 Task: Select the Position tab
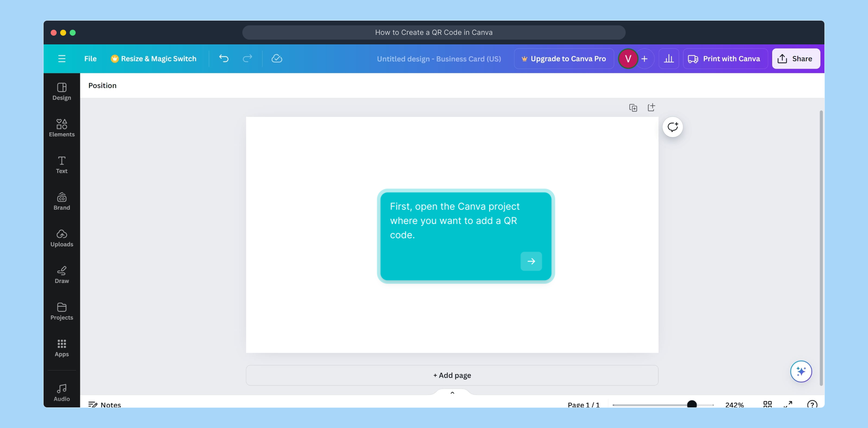(x=102, y=85)
